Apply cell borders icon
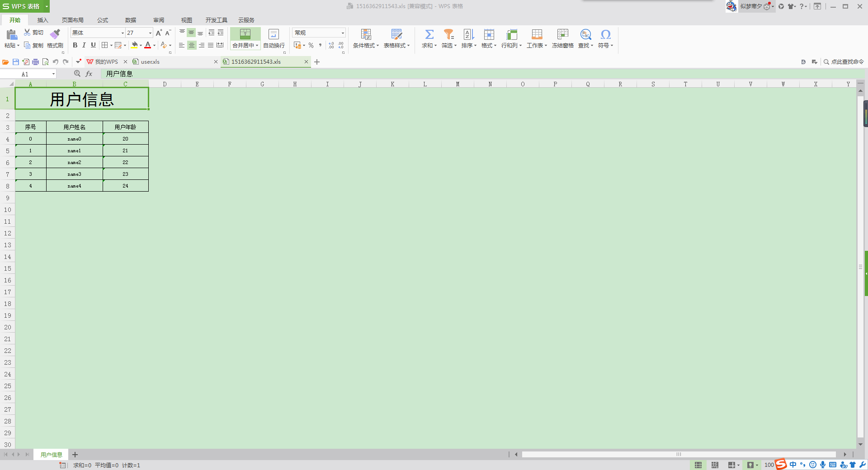 click(x=105, y=45)
